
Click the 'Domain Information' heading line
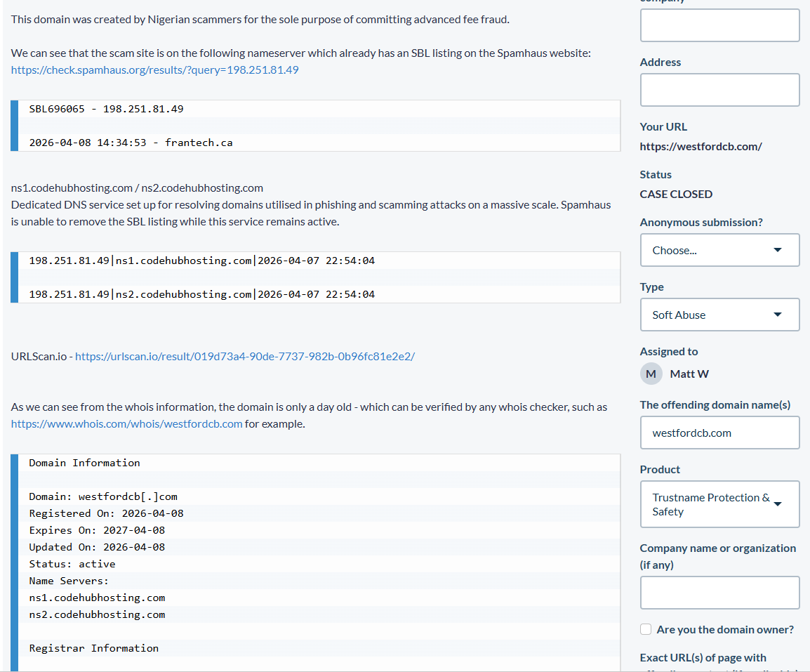(x=84, y=463)
